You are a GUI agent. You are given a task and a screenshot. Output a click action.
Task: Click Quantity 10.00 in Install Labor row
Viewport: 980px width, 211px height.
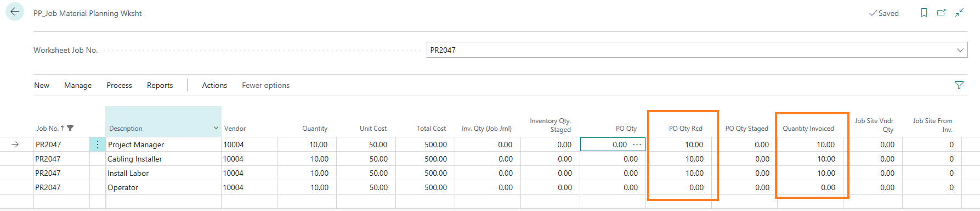(319, 173)
